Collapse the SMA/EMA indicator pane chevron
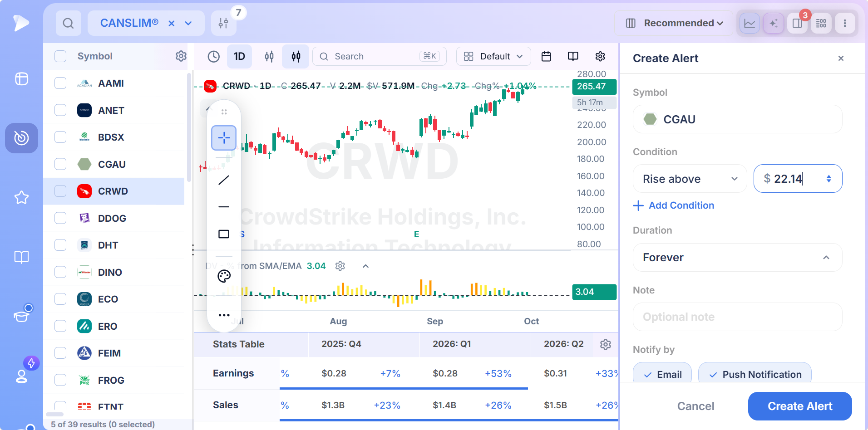 coord(365,266)
